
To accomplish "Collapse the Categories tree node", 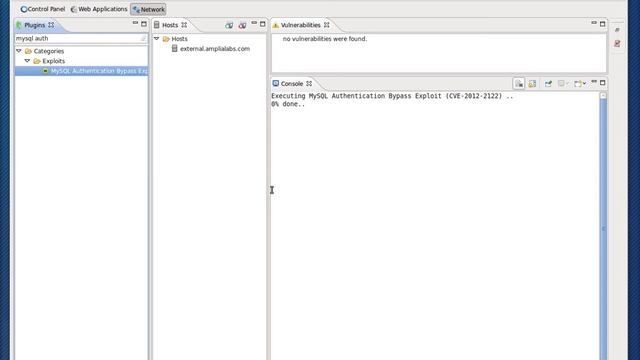I will [x=19, y=51].
